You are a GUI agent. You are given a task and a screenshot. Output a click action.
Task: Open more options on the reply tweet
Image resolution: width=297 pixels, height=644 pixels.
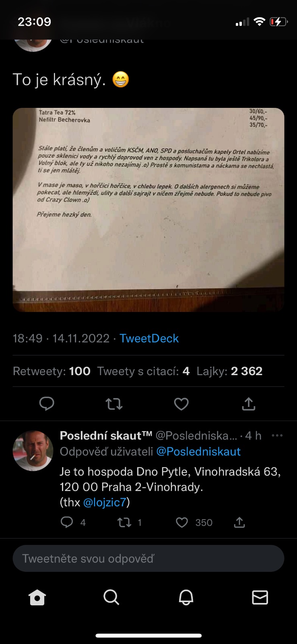[x=277, y=436]
